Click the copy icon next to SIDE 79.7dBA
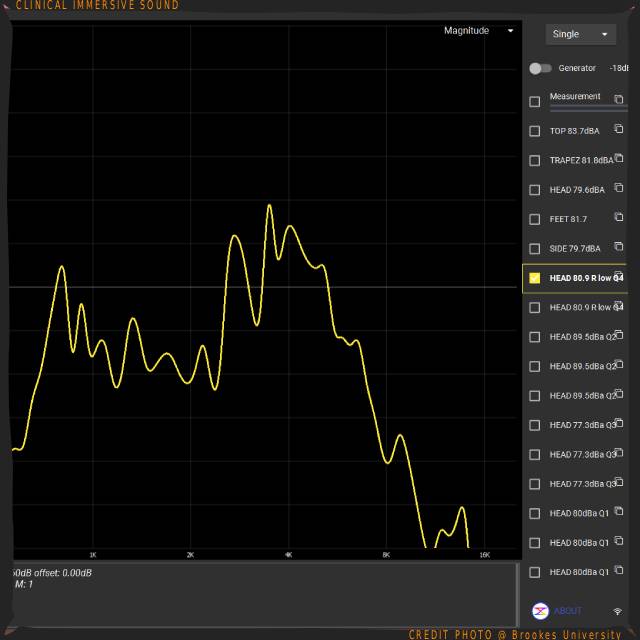640x640 pixels. [x=619, y=246]
